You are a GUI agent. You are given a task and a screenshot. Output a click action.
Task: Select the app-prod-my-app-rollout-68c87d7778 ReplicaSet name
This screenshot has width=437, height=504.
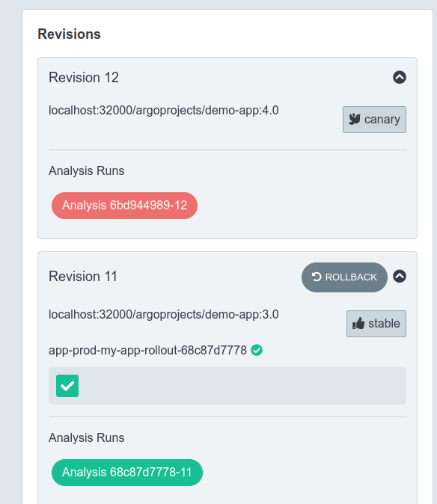point(147,350)
